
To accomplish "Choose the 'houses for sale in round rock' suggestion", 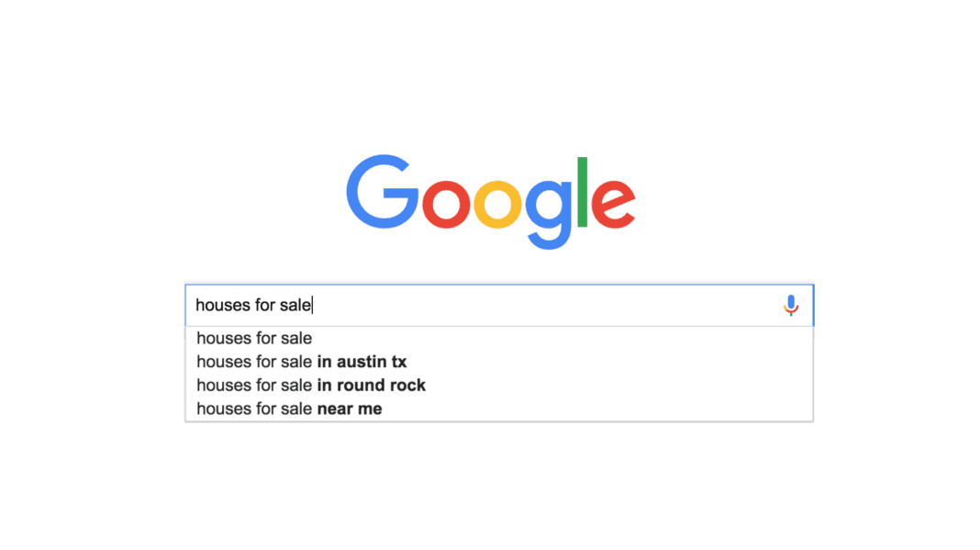I will point(311,385).
